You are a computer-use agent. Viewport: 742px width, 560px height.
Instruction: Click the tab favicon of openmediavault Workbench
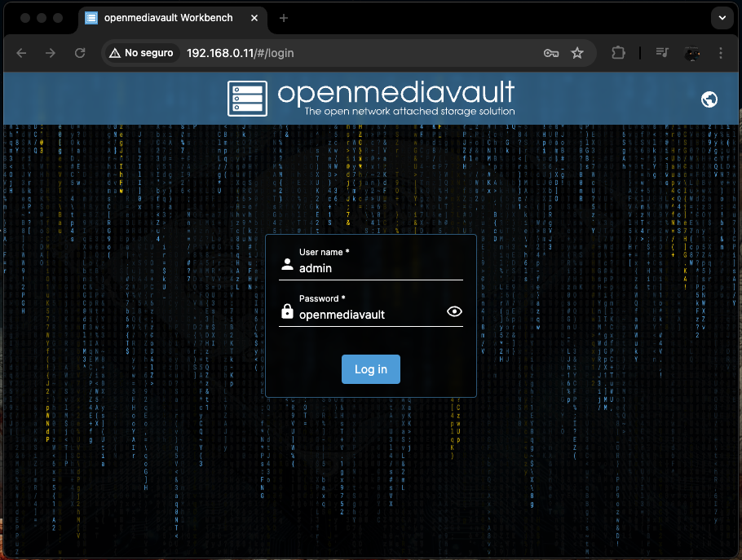tap(91, 18)
